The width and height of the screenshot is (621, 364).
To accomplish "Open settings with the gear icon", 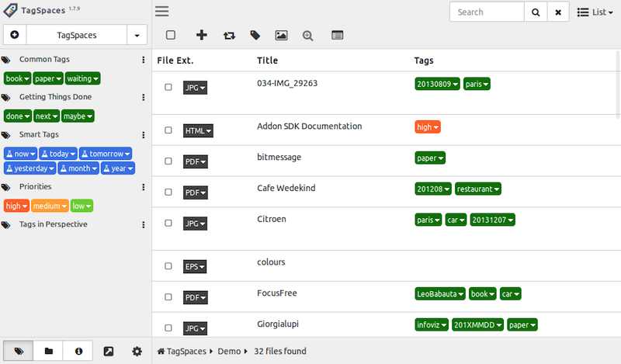I will tap(137, 352).
